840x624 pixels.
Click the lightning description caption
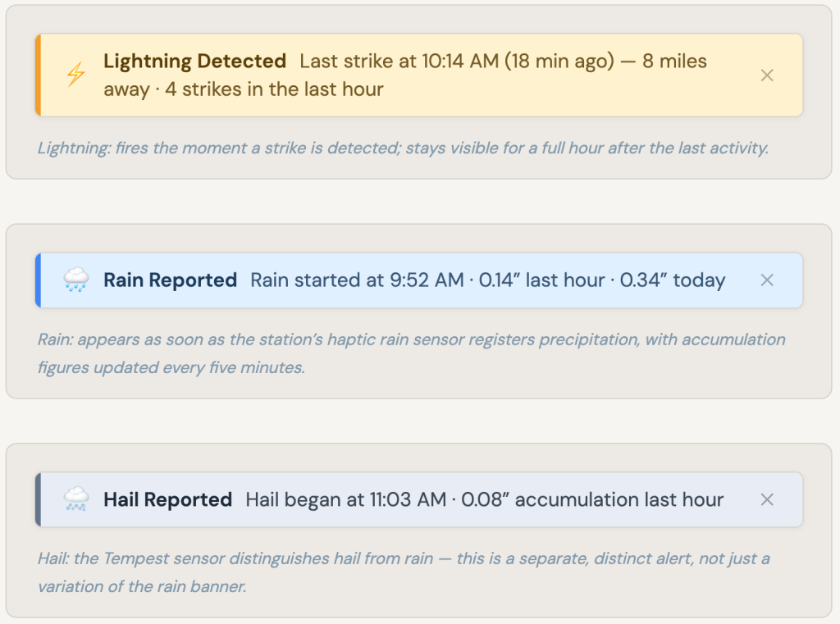tap(402, 148)
